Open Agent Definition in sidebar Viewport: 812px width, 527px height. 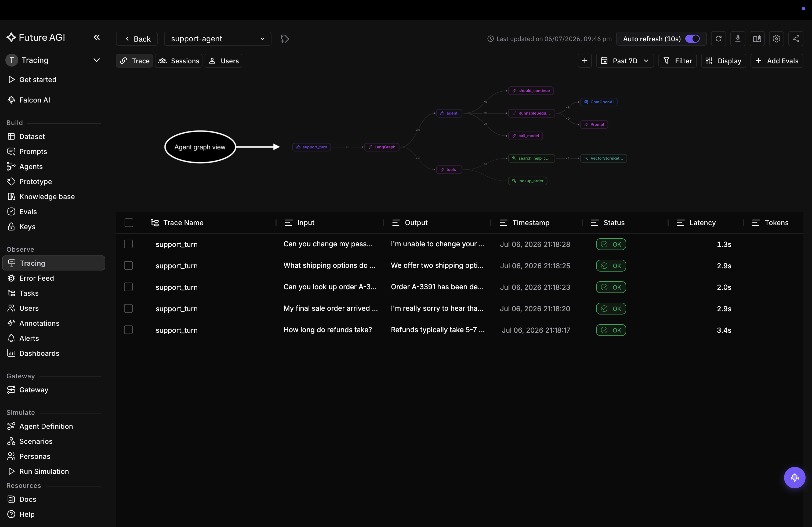point(46,426)
